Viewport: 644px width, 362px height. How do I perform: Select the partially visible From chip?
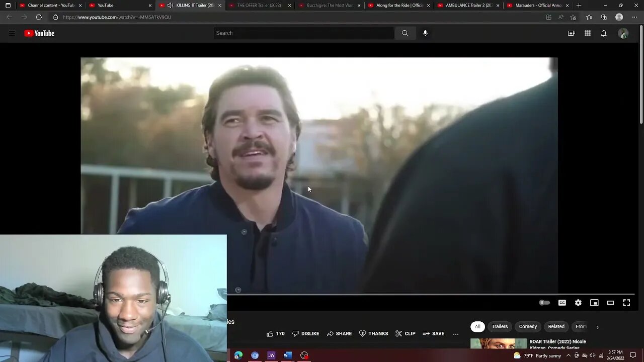(x=581, y=326)
